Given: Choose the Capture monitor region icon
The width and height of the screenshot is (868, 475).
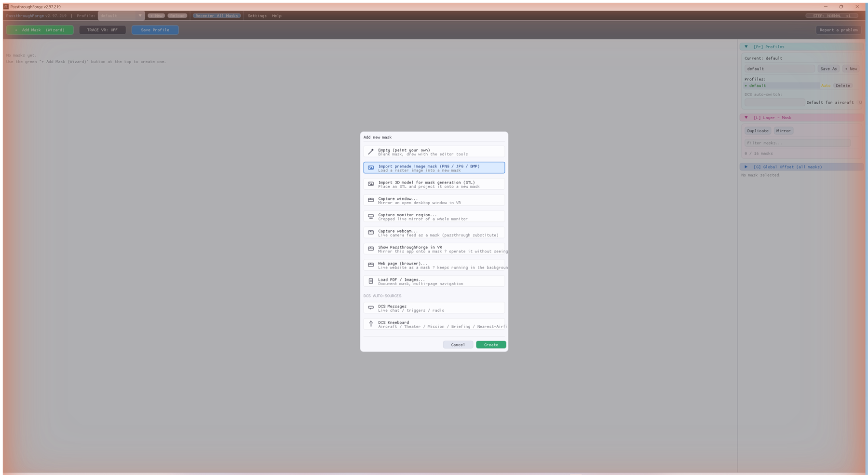Looking at the screenshot, I should [x=370, y=216].
